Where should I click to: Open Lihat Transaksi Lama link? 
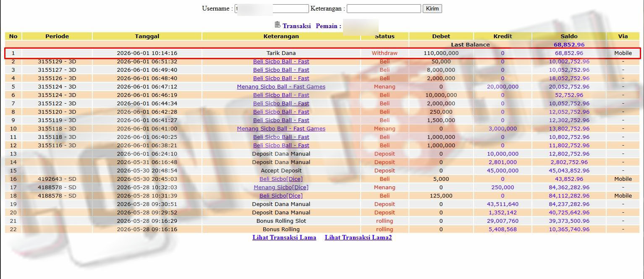pos(284,237)
